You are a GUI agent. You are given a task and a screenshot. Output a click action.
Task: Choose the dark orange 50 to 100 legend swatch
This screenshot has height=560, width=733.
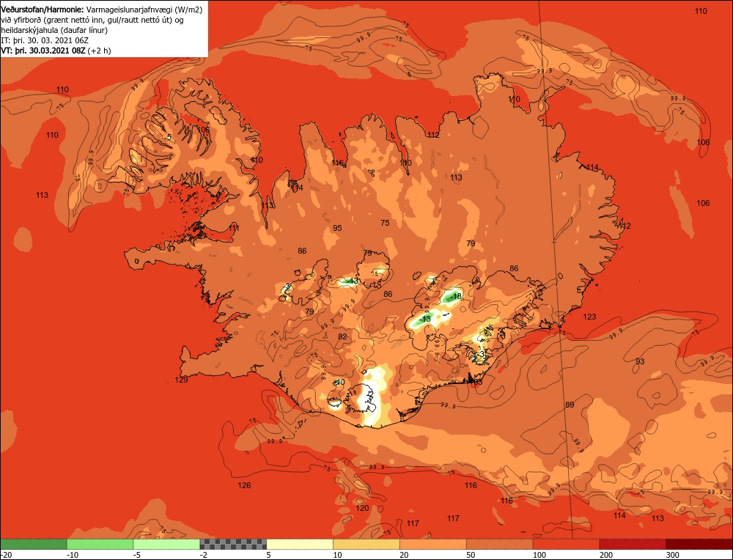coord(499,544)
